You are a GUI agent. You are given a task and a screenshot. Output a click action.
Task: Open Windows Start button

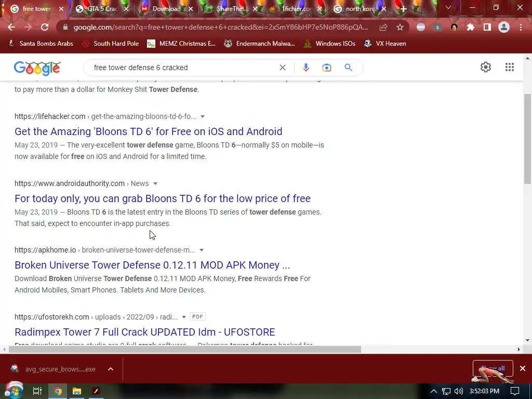(14, 391)
